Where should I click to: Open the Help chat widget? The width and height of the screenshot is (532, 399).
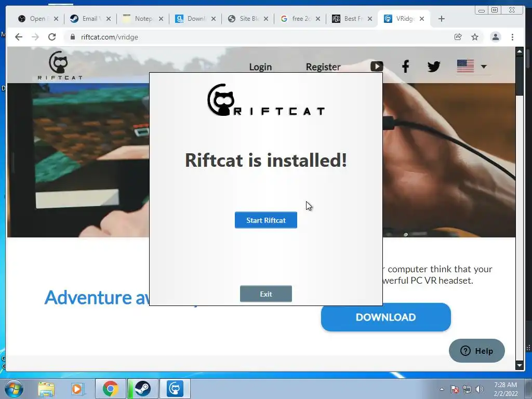click(477, 351)
